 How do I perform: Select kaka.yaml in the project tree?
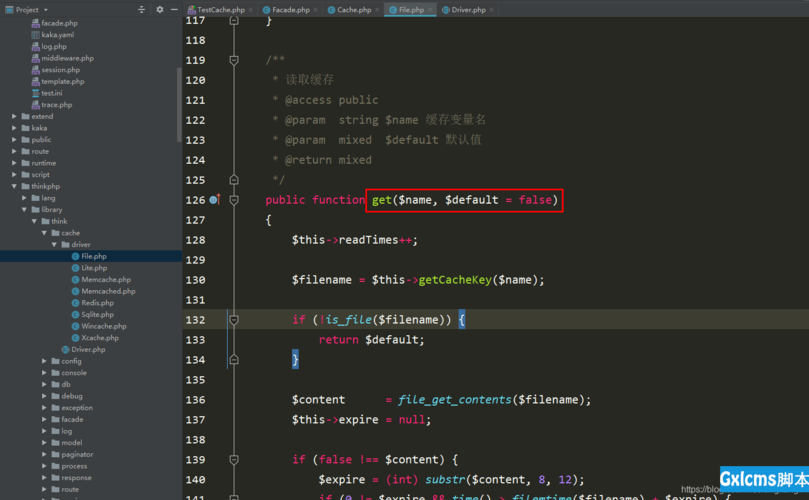(x=57, y=35)
